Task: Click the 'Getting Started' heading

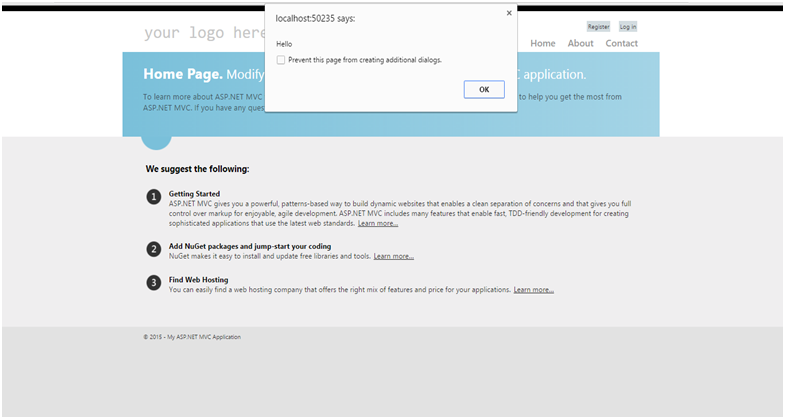Action: click(x=194, y=194)
